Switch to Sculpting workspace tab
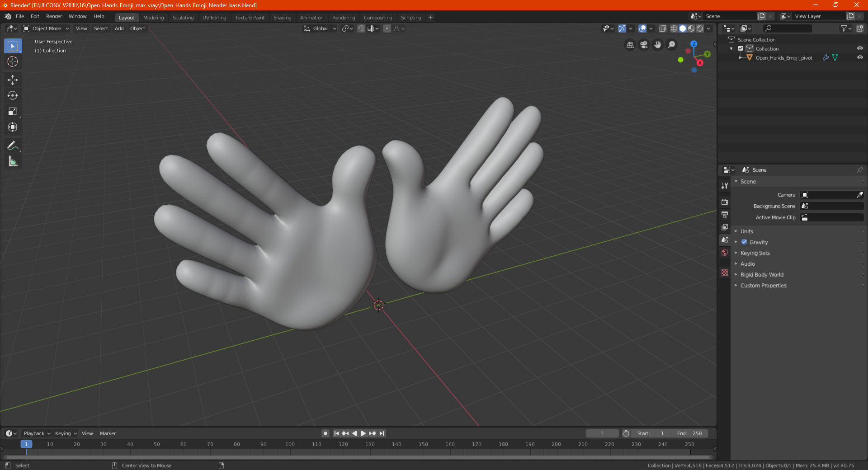Image resolution: width=868 pixels, height=470 pixels. click(x=183, y=18)
